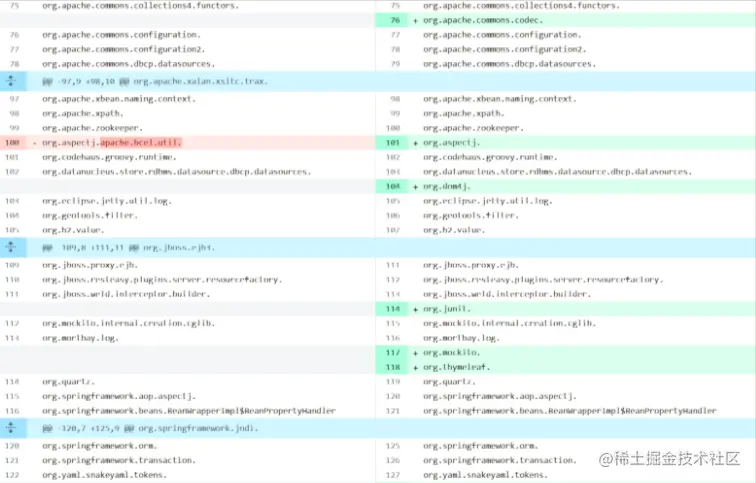Viewport: 756px width, 483px height.
Task: Click the minus marker before org.aspectj.apache.bcel.util.
Action: click(x=34, y=143)
